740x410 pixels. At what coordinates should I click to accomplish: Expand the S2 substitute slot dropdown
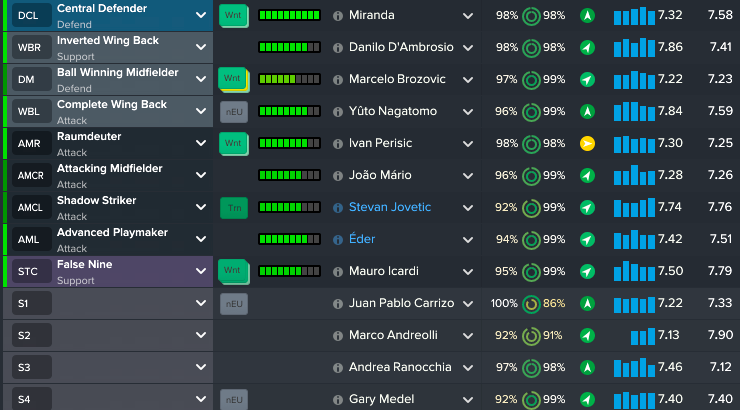[x=201, y=336]
